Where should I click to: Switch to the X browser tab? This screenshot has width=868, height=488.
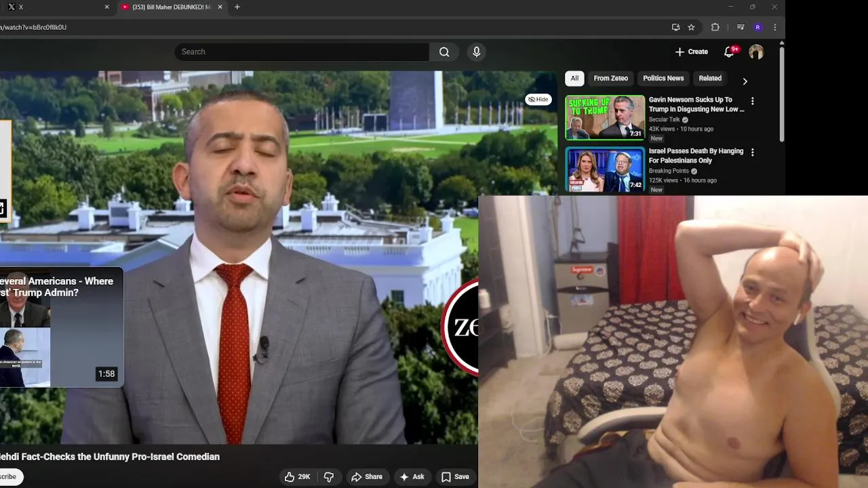(x=57, y=7)
